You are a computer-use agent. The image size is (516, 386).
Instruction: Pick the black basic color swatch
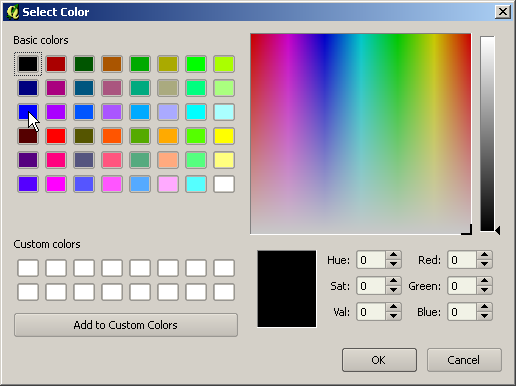tap(28, 64)
